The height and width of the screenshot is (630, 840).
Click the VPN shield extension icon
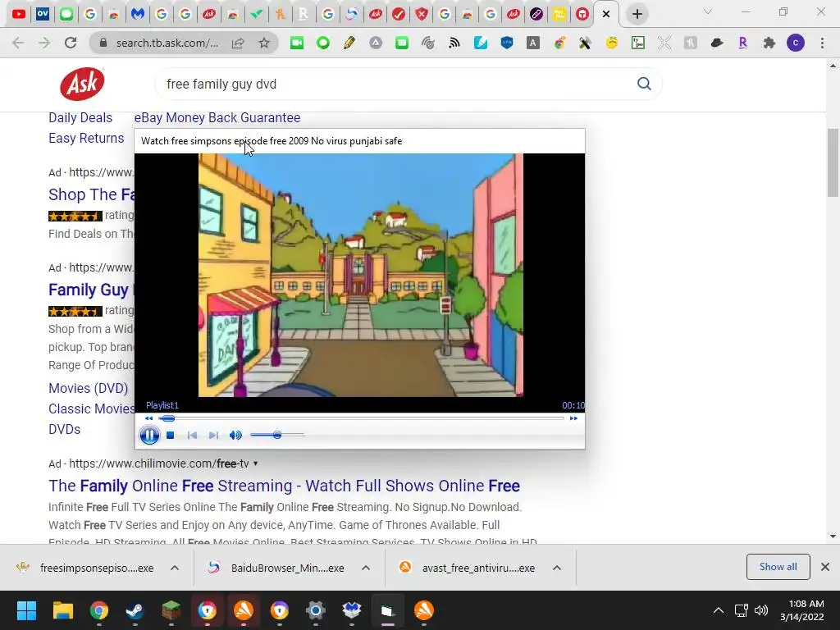pos(507,43)
